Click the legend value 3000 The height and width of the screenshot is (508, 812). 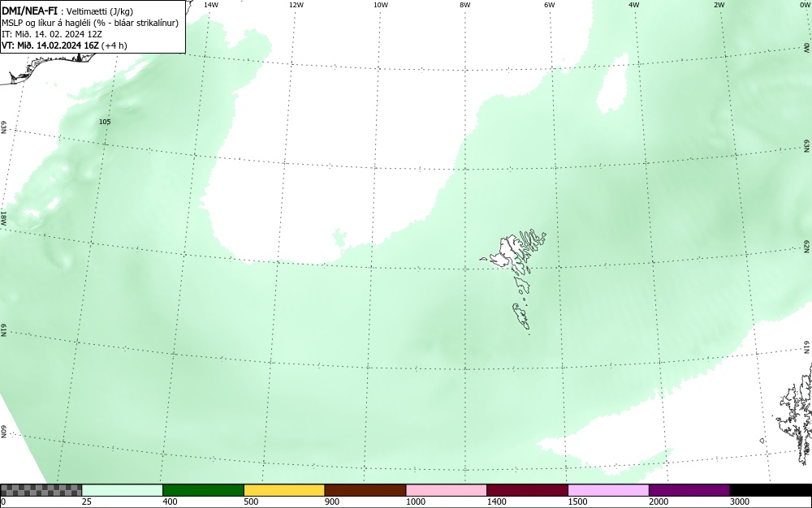click(740, 502)
